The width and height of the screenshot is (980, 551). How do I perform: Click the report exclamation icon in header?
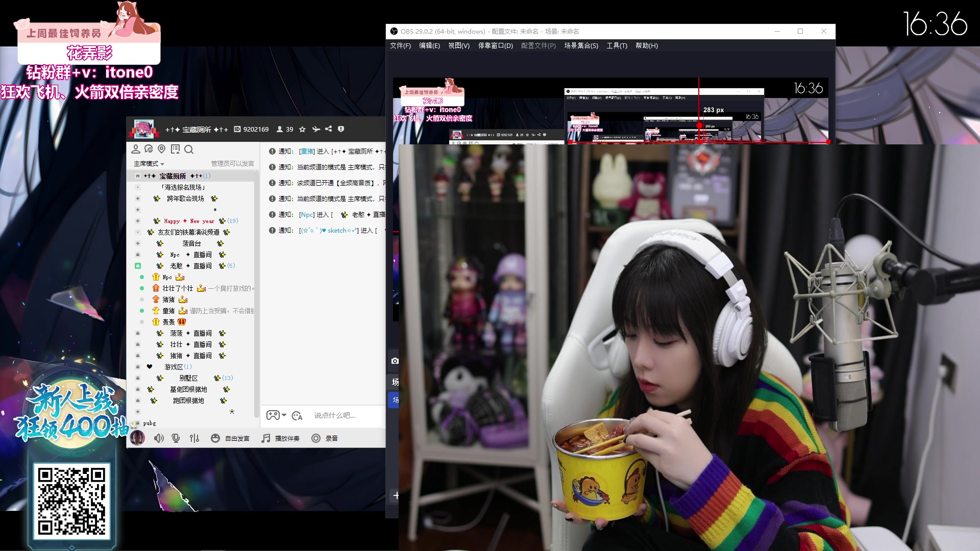click(x=341, y=129)
